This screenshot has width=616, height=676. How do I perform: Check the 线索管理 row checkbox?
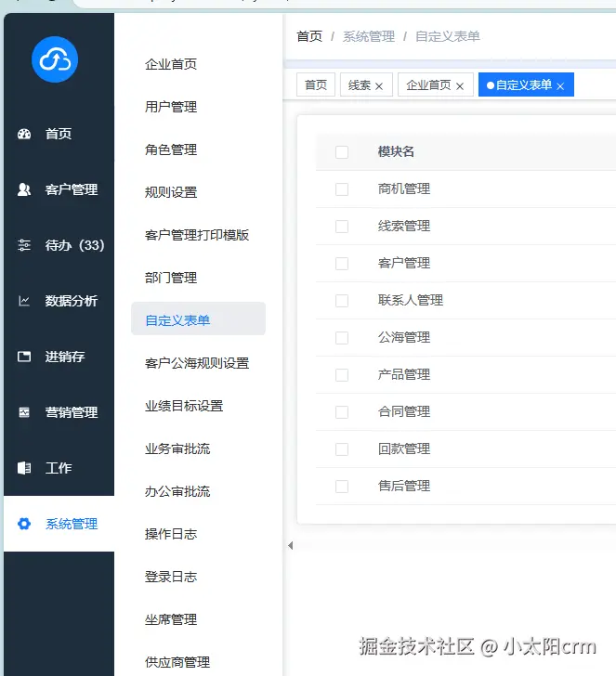tap(342, 227)
